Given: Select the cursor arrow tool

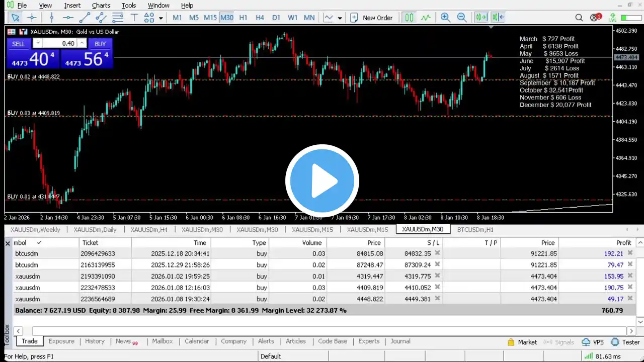Looking at the screenshot, I should coord(16,18).
